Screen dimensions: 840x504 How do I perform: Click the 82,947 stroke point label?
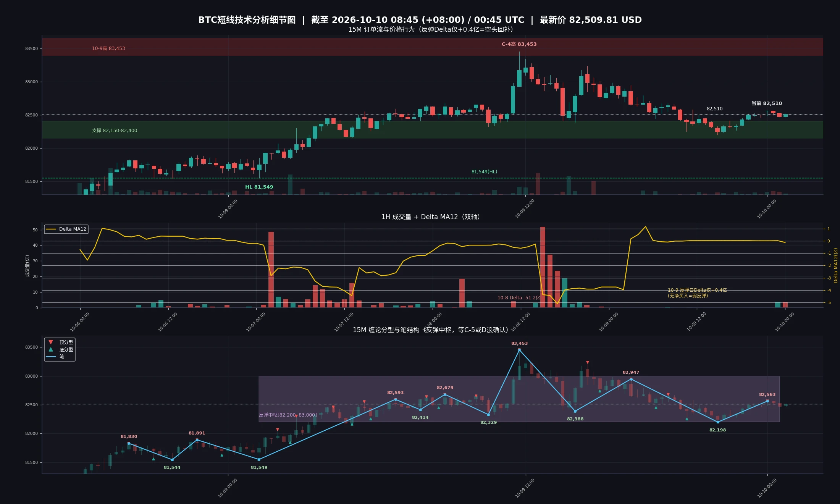pos(631,373)
